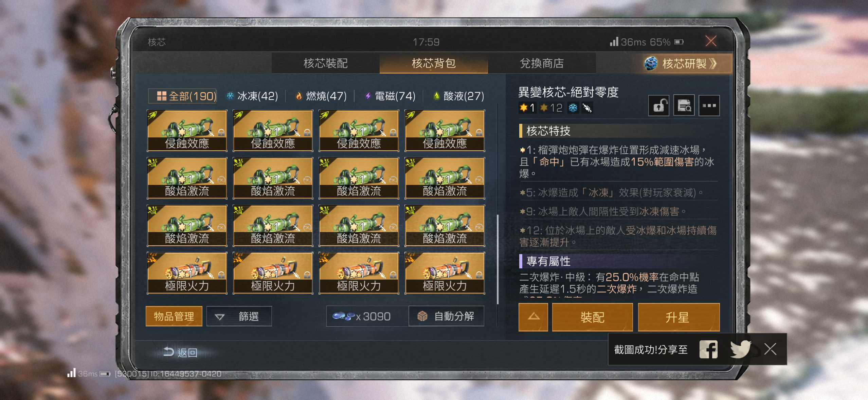Screen dimensions: 868x400
Task: Select the first 極限火力 core thumbnail
Action: [x=187, y=273]
